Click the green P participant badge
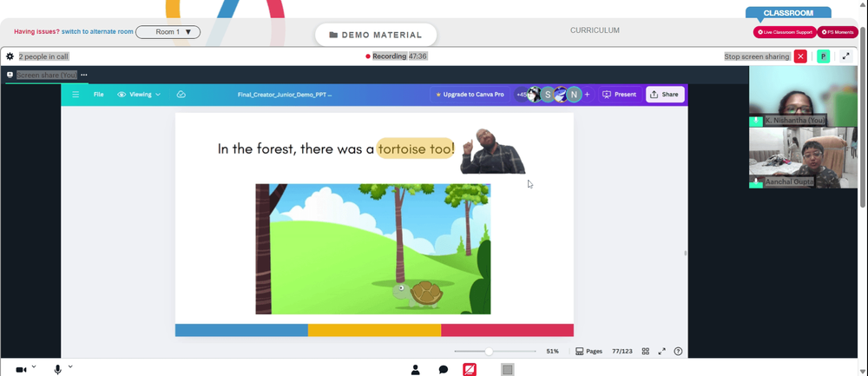The image size is (868, 376). 823,56
